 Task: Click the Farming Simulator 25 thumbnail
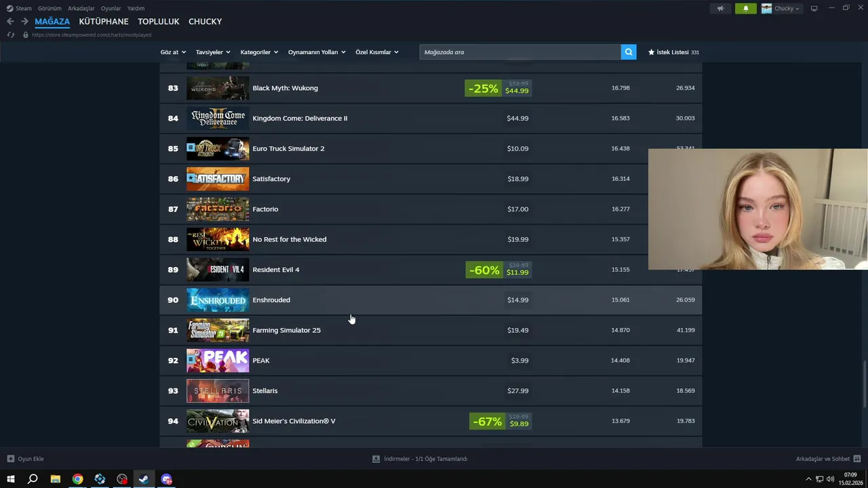coord(218,330)
